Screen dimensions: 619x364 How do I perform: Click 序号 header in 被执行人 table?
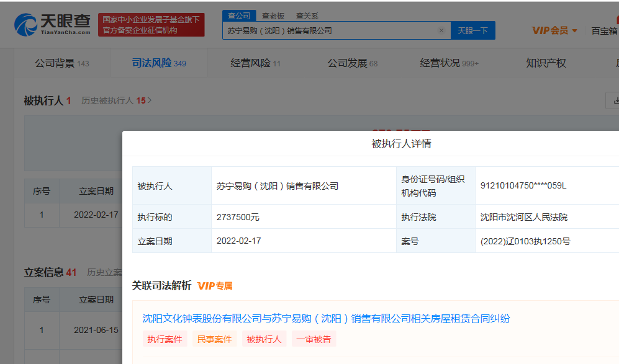[x=42, y=191]
